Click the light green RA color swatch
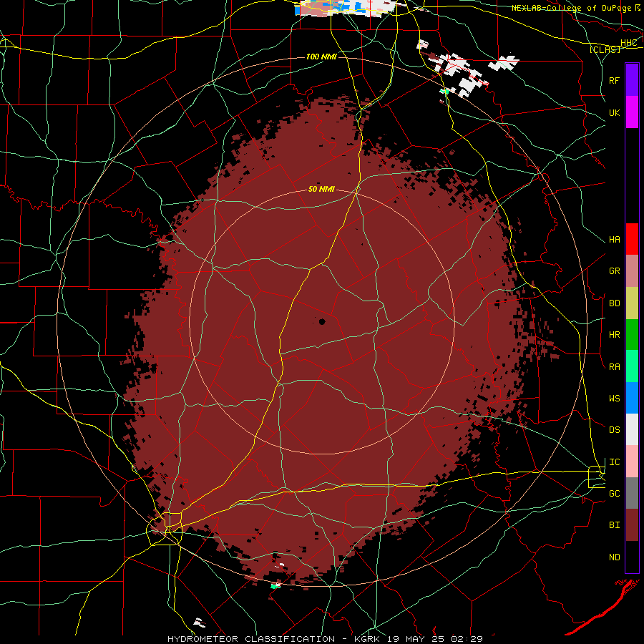Viewport: 644px width, 644px height. [x=632, y=366]
